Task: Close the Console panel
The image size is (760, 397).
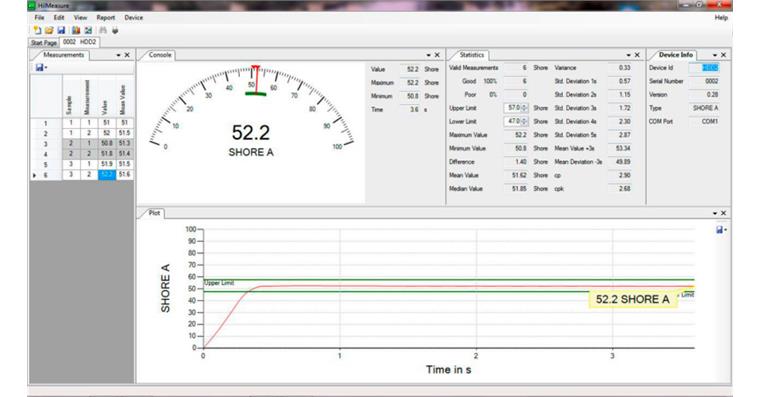Action: [437, 55]
